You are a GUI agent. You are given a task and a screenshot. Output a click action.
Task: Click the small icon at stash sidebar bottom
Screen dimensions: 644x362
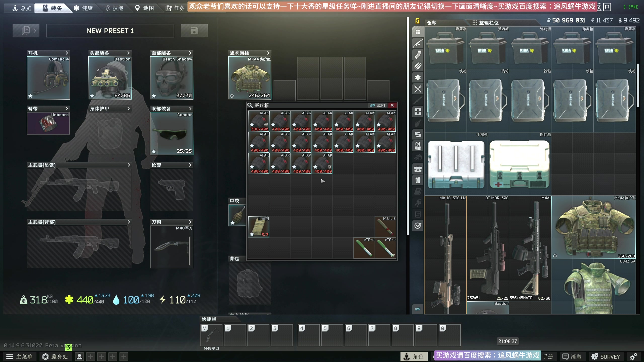[x=418, y=309]
